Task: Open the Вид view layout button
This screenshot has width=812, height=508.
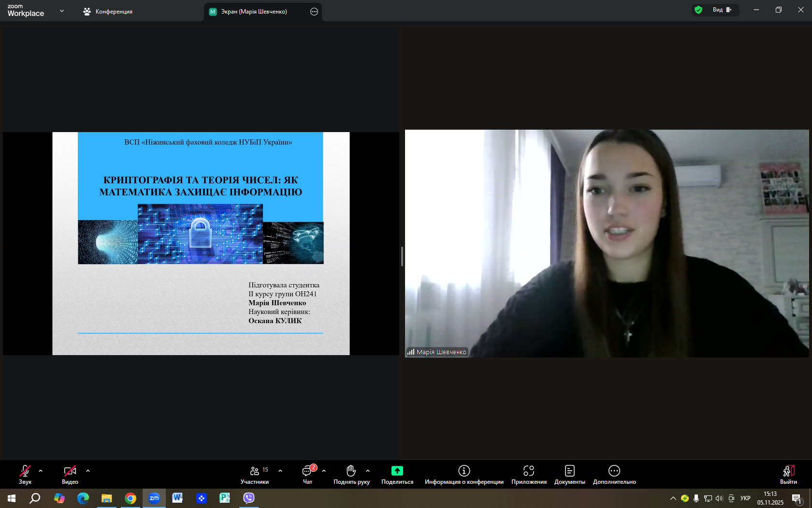Action: pos(722,10)
